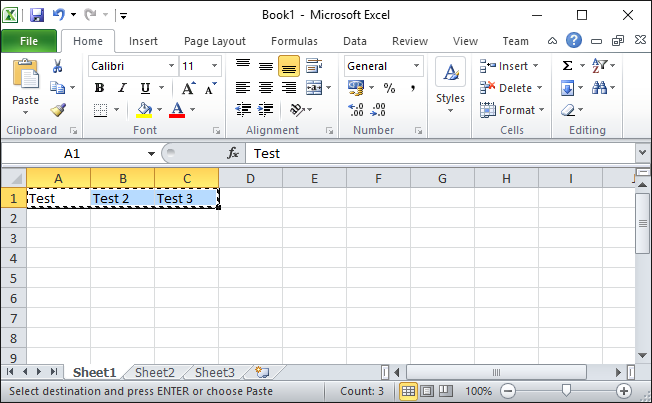Viewport: 652px width, 403px height.
Task: Toggle Bold formatting
Action: pyautogui.click(x=99, y=88)
